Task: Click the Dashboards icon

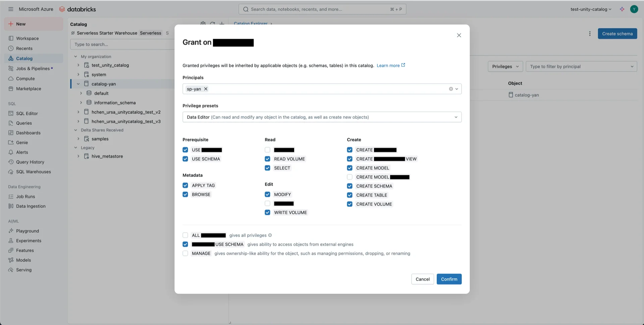Action: click(x=11, y=133)
